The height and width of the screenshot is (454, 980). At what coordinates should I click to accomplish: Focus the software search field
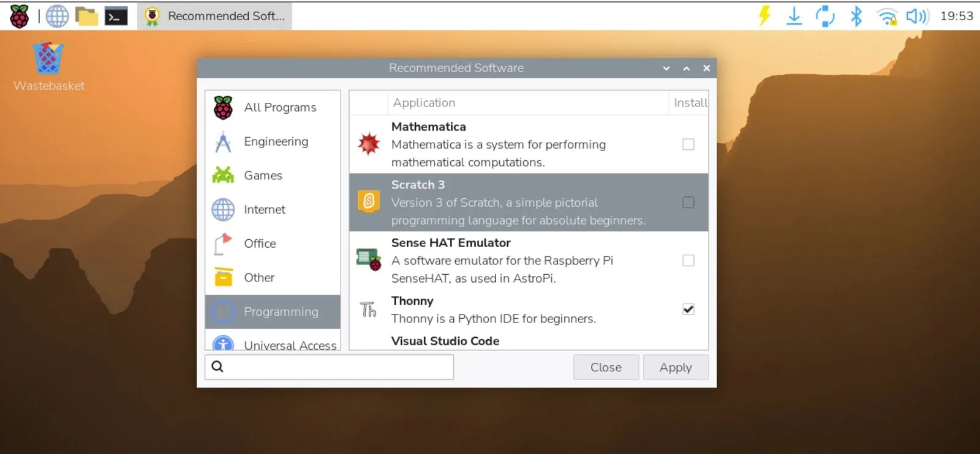pyautogui.click(x=330, y=367)
